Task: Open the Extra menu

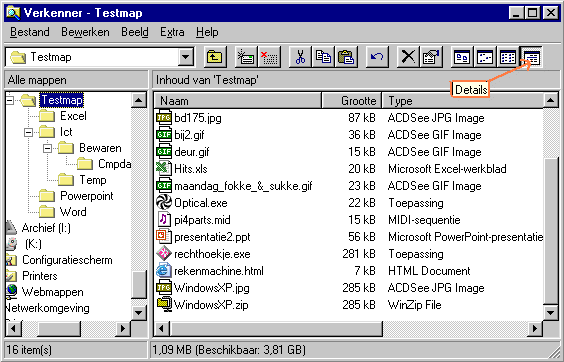Action: click(x=172, y=32)
